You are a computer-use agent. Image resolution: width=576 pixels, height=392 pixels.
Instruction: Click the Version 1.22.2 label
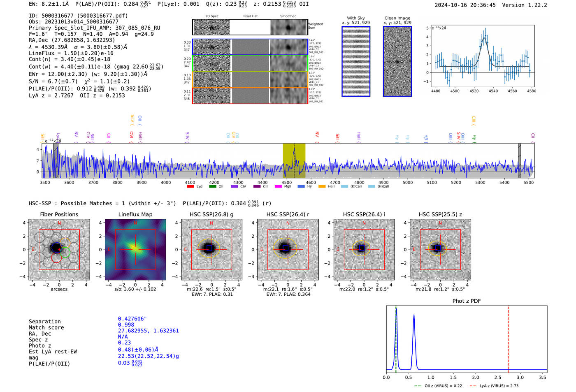[525, 5]
